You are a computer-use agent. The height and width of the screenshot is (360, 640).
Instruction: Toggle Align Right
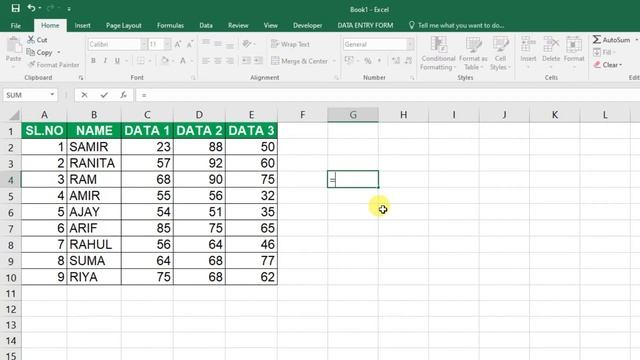pos(230,61)
